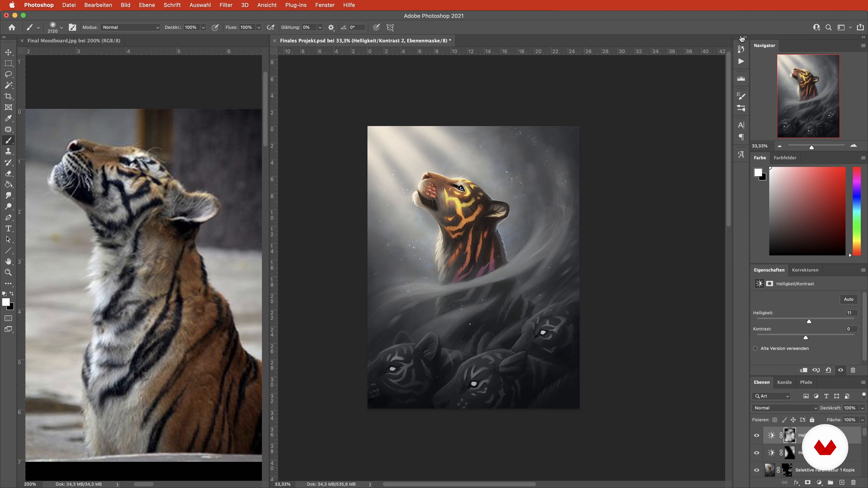
Task: Select the Paint Bucket tool
Action: coord(8,185)
